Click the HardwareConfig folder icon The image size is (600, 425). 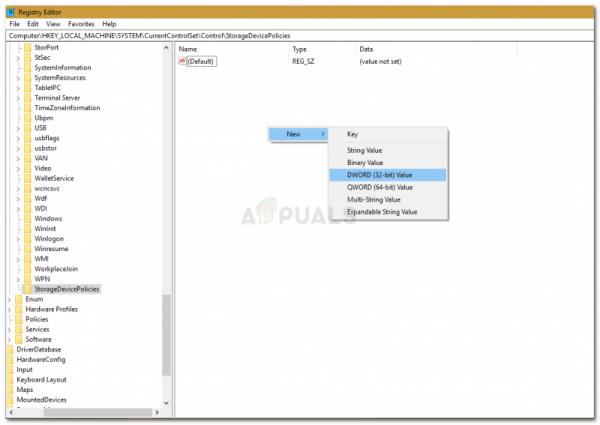pyautogui.click(x=10, y=359)
